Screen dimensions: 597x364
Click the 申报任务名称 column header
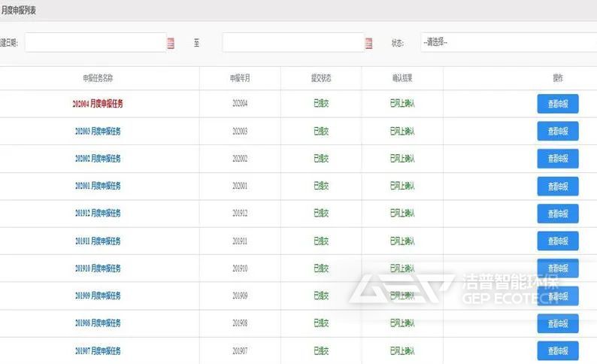coord(98,77)
